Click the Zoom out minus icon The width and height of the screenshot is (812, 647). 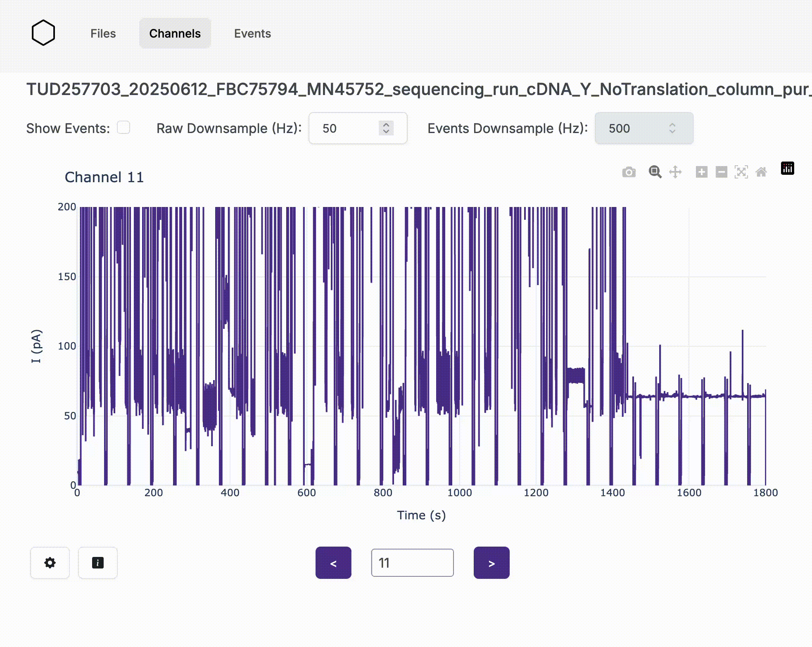click(x=721, y=172)
